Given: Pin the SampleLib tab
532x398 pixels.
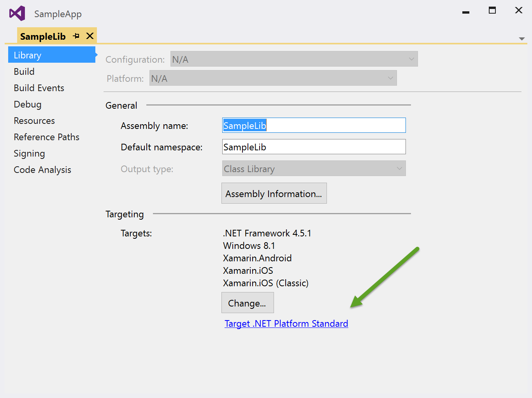Looking at the screenshot, I should click(x=76, y=36).
